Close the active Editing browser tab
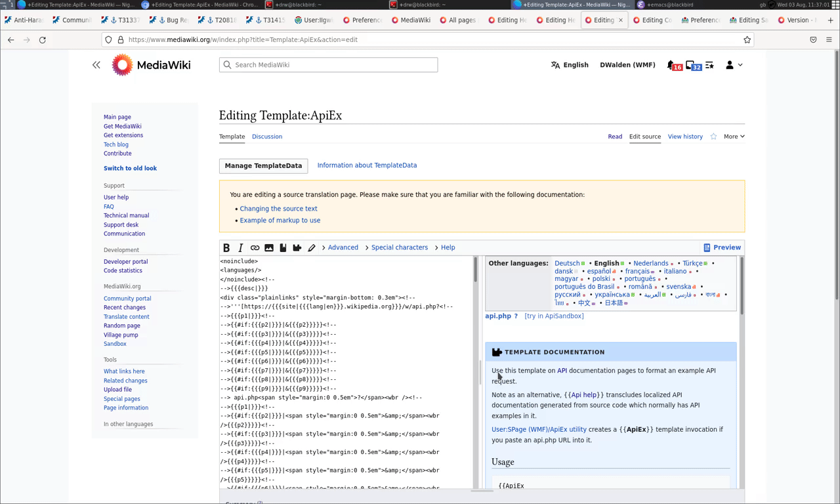The image size is (840, 504). click(621, 20)
